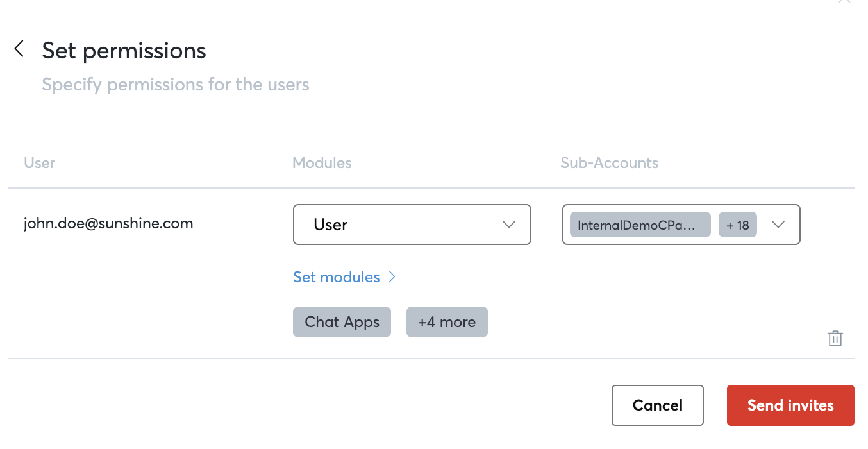Click the Sub-Accounts column header

tap(609, 163)
